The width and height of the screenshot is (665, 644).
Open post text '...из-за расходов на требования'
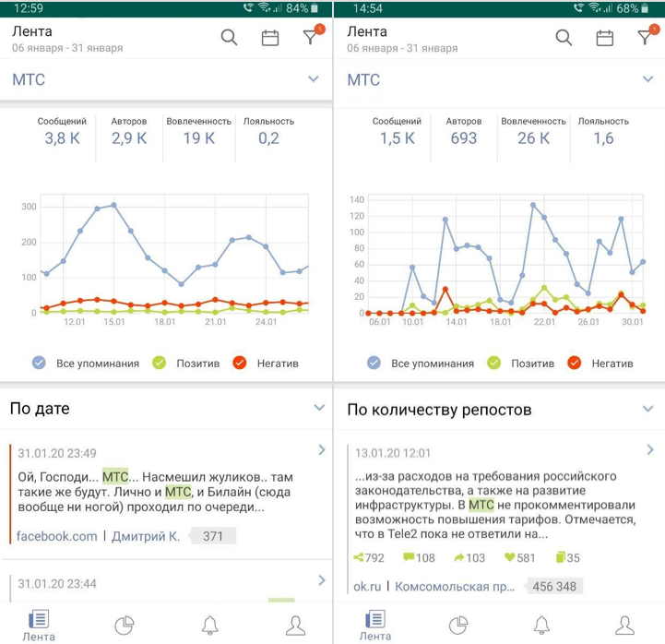click(x=495, y=505)
